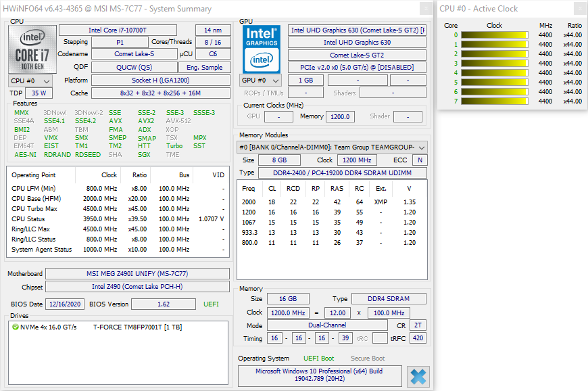Select the XMP 2000 memory timing row

click(x=331, y=202)
